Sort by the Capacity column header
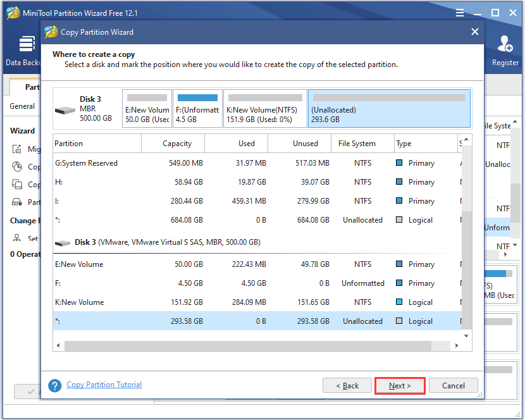This screenshot has width=525, height=420. [x=173, y=144]
